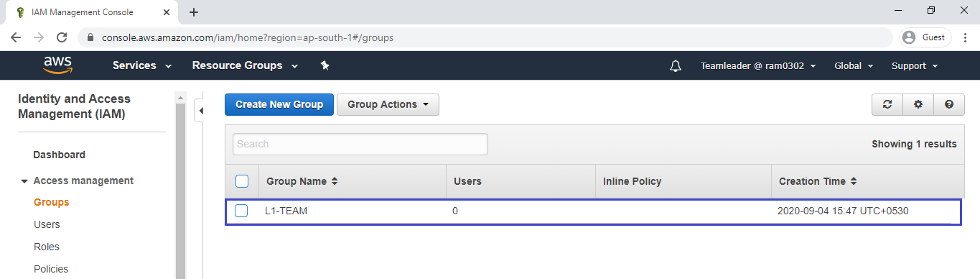Click the Guest profile avatar button
The width and height of the screenshot is (980, 279).
[x=925, y=37]
